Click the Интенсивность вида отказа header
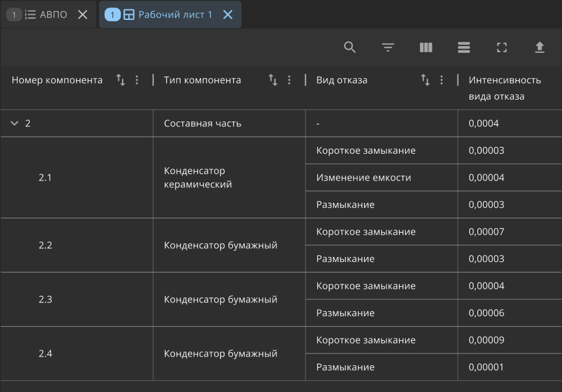The image size is (562, 392). (505, 88)
